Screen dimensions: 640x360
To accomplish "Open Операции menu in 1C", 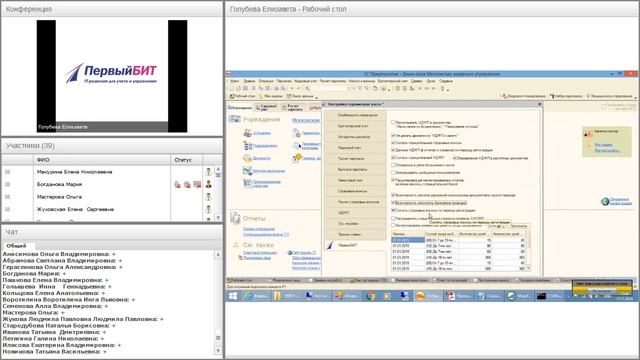I will 266,81.
